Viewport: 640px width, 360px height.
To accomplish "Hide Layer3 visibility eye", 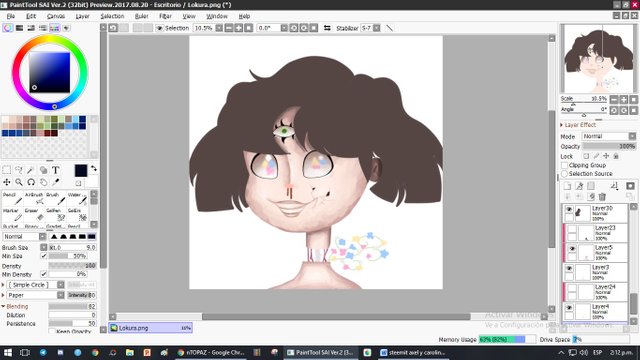I will [569, 269].
